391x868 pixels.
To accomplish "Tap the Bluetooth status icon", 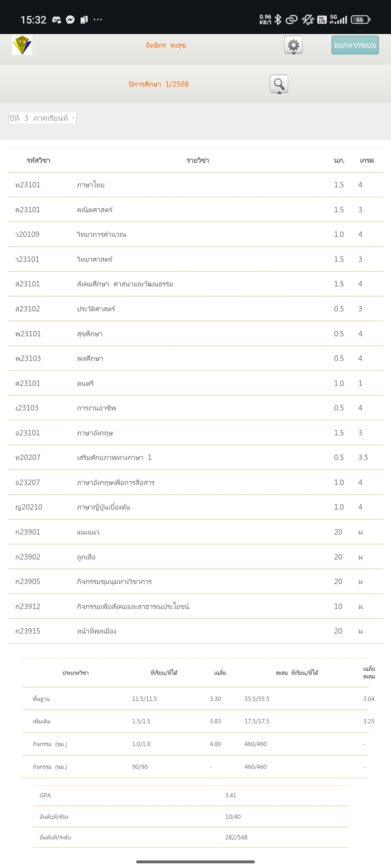I will point(278,20).
